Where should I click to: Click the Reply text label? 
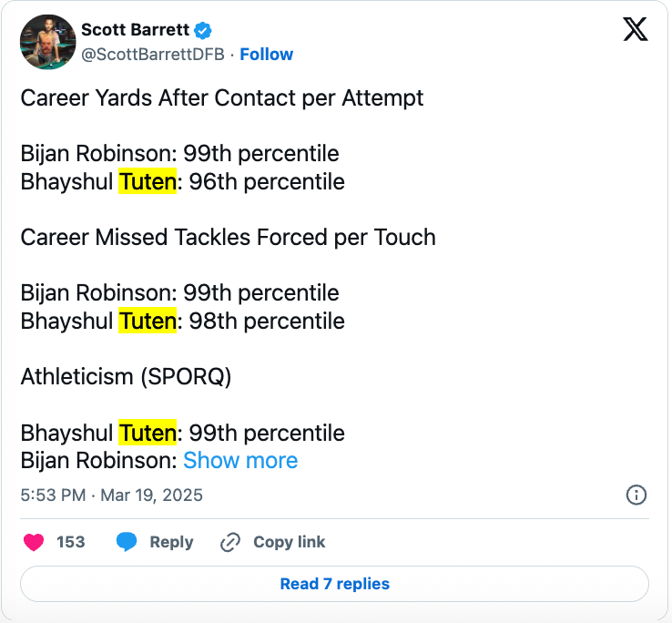click(171, 542)
